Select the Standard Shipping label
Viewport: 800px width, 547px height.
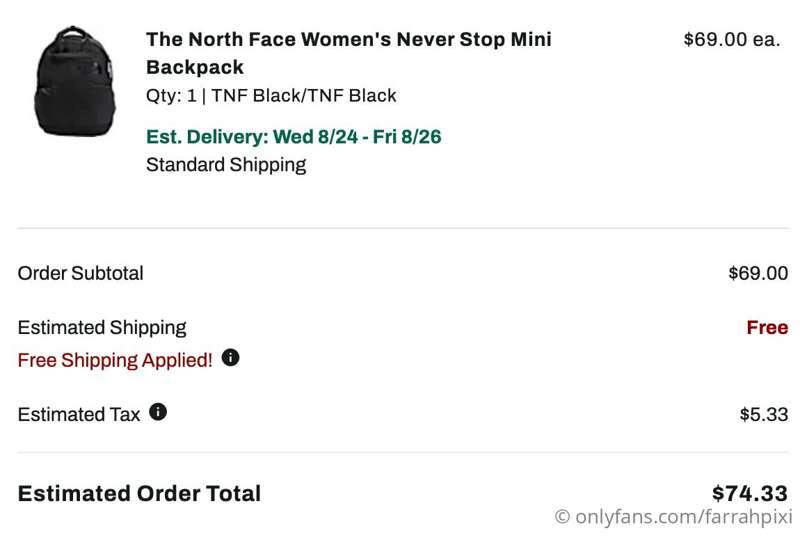pyautogui.click(x=226, y=165)
